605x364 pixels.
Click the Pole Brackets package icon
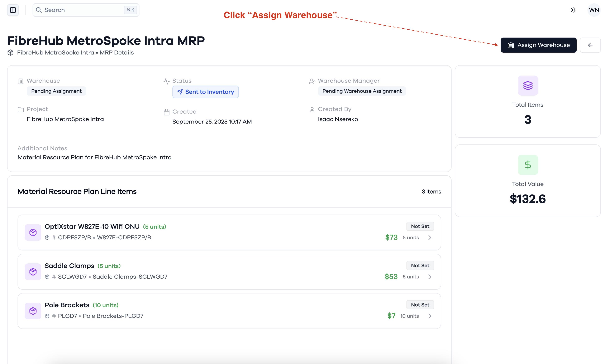pos(33,311)
